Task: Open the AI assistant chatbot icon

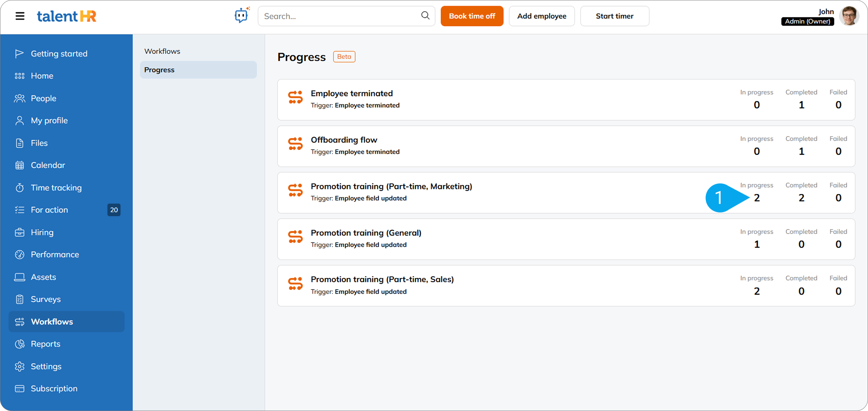Action: (x=242, y=15)
